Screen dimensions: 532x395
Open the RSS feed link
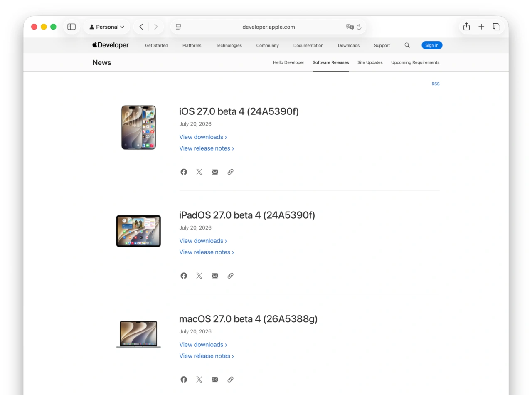click(x=435, y=84)
